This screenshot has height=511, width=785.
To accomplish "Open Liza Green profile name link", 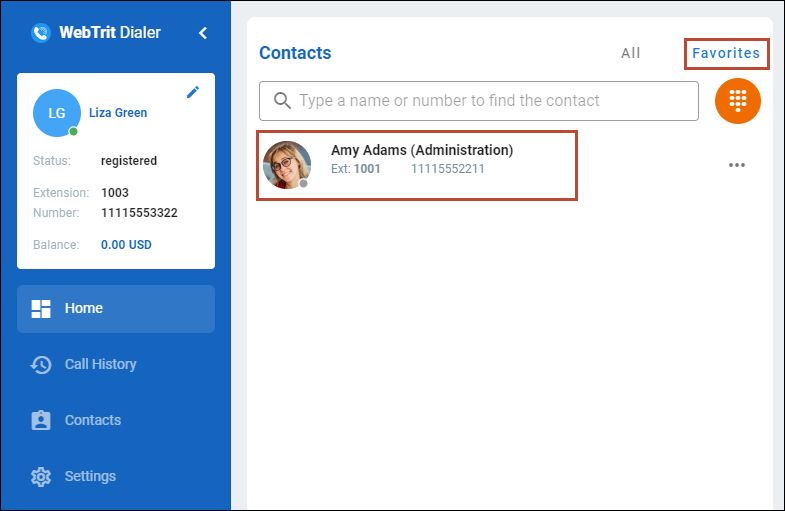I will click(118, 113).
